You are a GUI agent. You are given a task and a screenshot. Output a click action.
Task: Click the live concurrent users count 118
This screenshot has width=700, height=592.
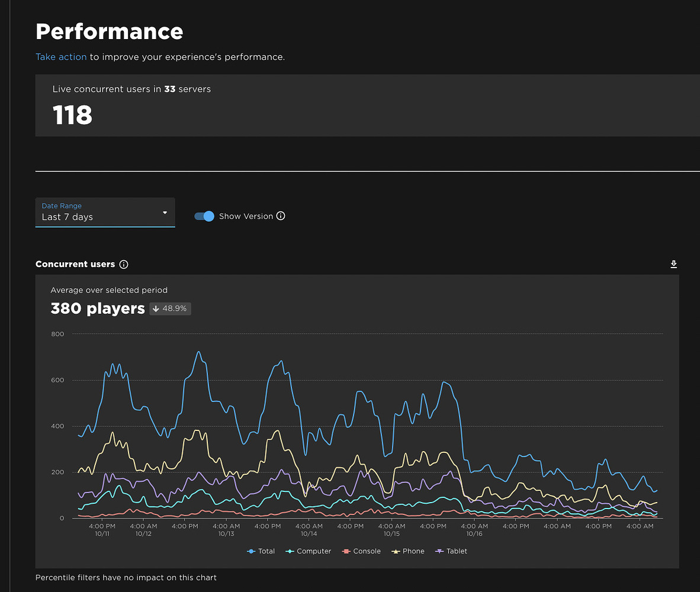72,115
